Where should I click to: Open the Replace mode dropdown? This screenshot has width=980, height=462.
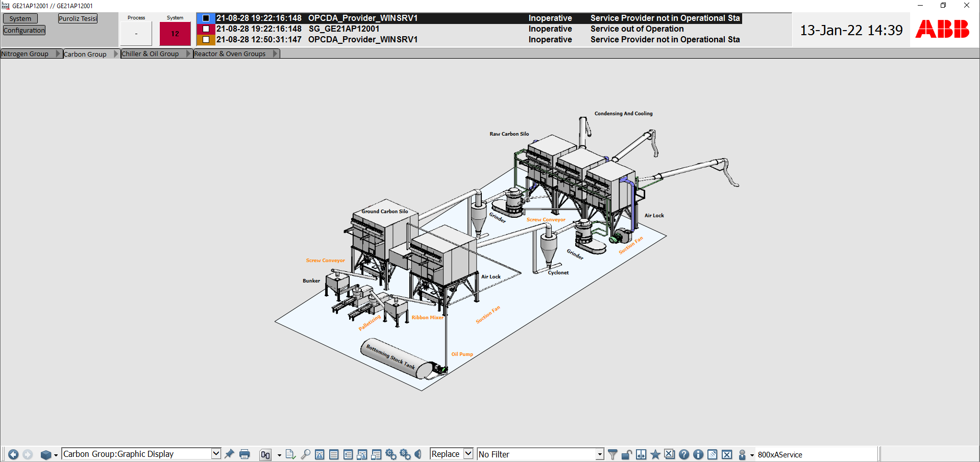click(468, 453)
